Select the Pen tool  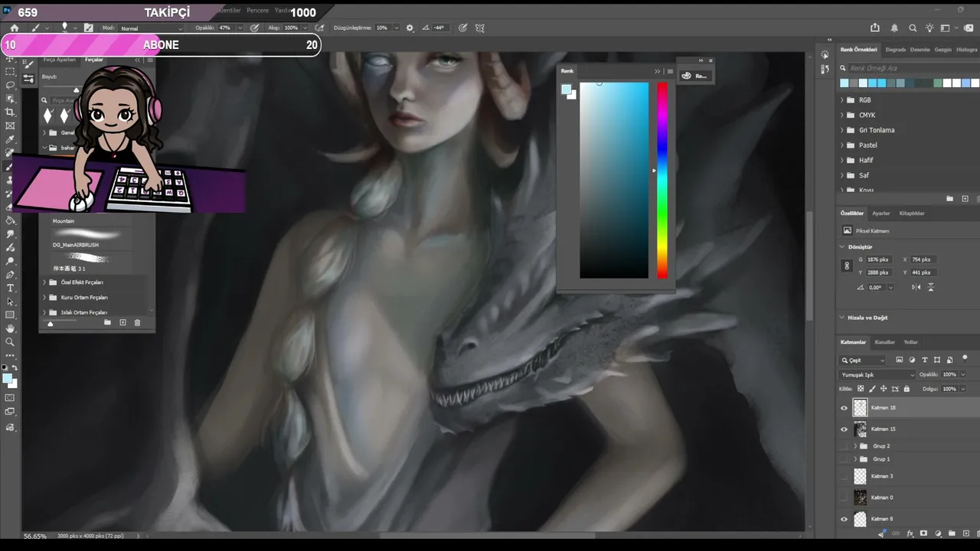coord(11,275)
